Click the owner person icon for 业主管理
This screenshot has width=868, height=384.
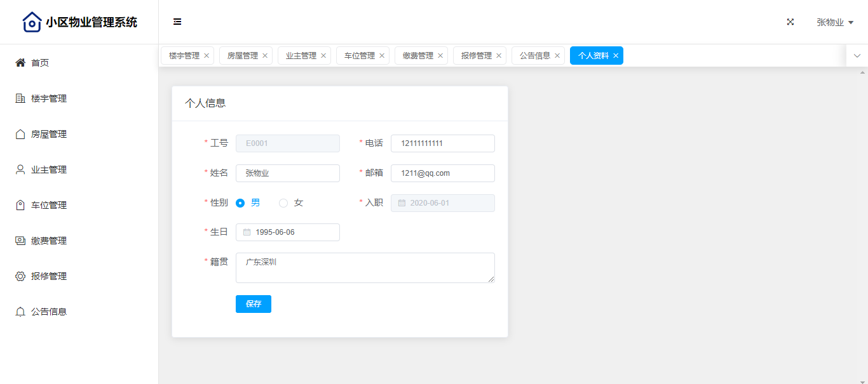(x=20, y=169)
